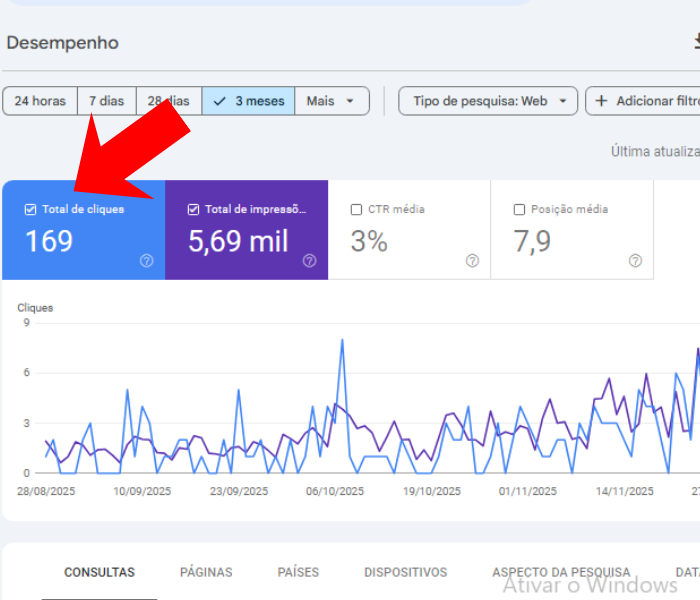
Task: Uncheck the Total de impressões checkbox
Action: coord(193,210)
